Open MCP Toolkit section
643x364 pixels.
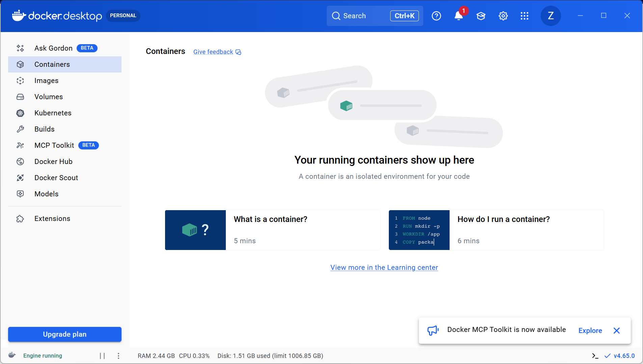click(65, 145)
